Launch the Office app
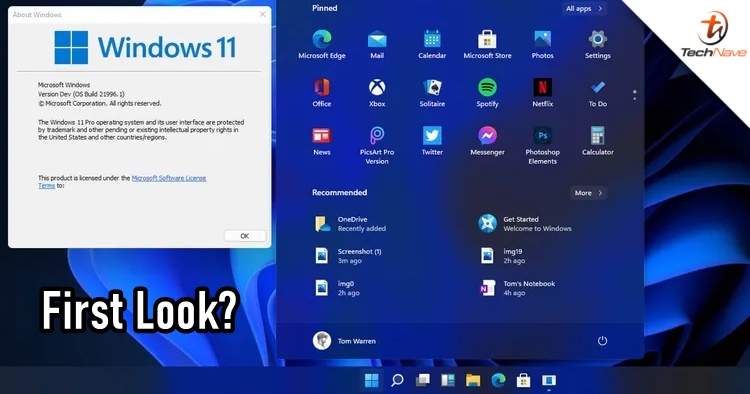Screen dimensions: 750x394 321,93
